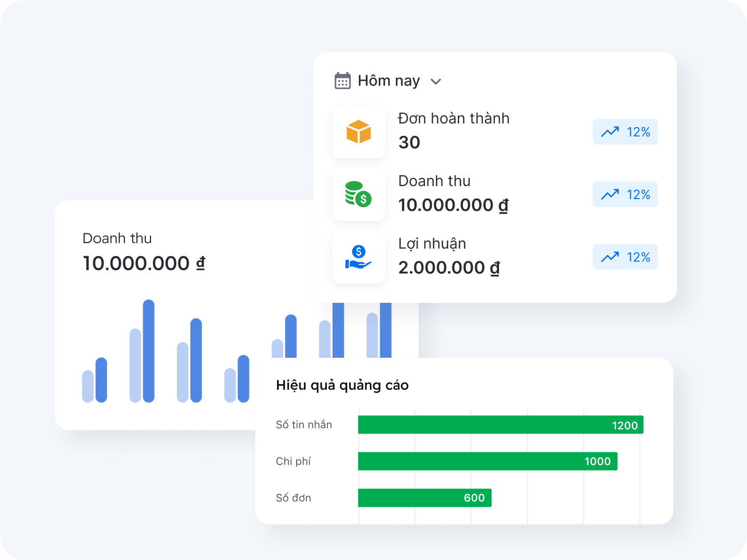
Task: Click the Hiệu quả quảng cáo heading
Action: 342,385
